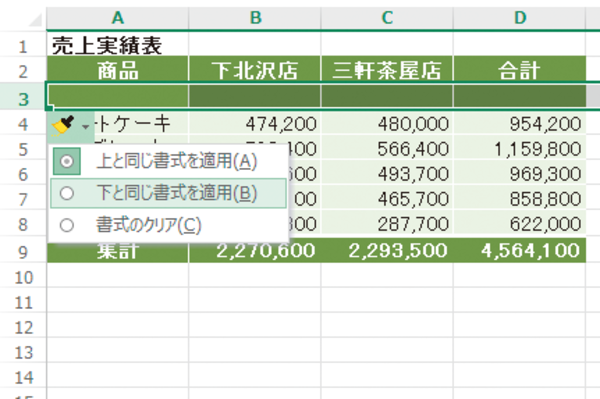Click cell with value 480,000

[387, 123]
